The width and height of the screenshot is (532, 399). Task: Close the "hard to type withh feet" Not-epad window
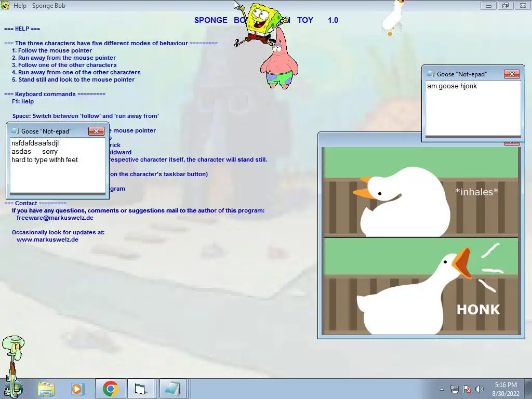(96, 131)
